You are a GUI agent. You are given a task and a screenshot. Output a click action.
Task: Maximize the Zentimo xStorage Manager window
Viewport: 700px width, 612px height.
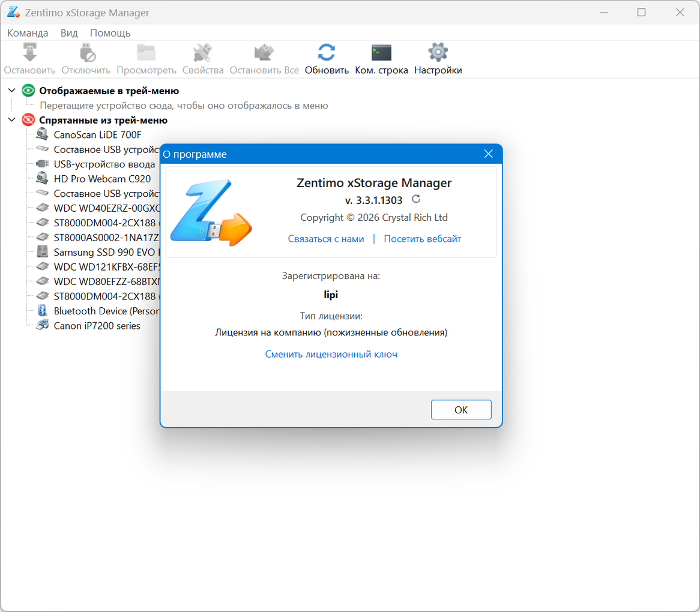pyautogui.click(x=642, y=13)
